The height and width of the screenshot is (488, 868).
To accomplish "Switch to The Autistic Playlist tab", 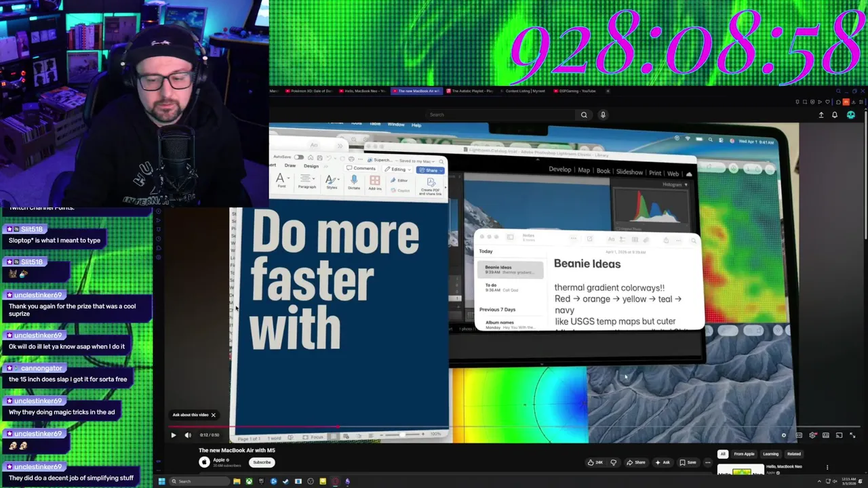I will (471, 91).
